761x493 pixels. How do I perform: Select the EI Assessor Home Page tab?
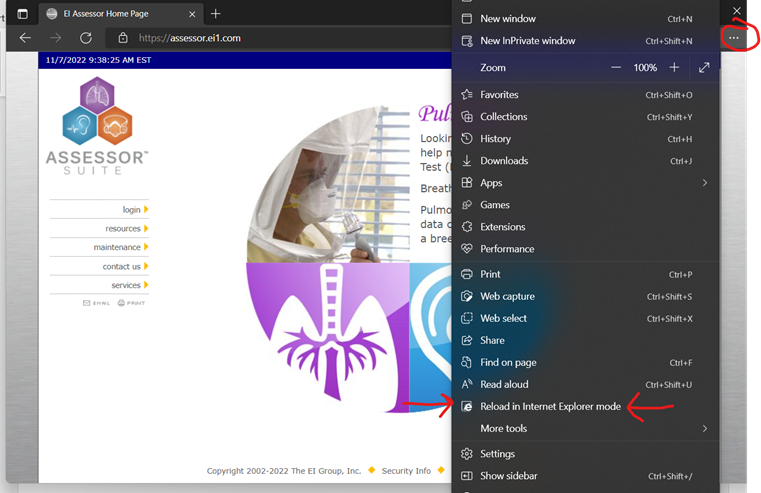point(120,14)
